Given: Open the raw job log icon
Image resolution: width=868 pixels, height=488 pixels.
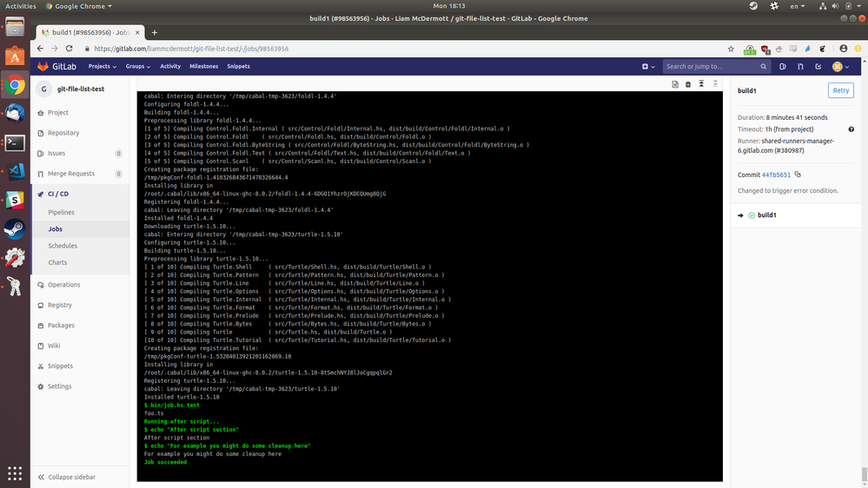Looking at the screenshot, I should pyautogui.click(x=675, y=84).
